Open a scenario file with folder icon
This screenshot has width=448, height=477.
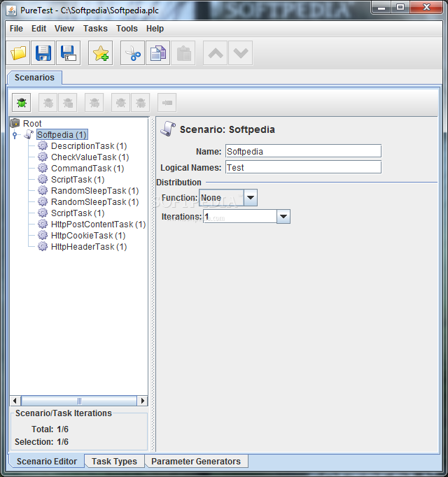(18, 53)
